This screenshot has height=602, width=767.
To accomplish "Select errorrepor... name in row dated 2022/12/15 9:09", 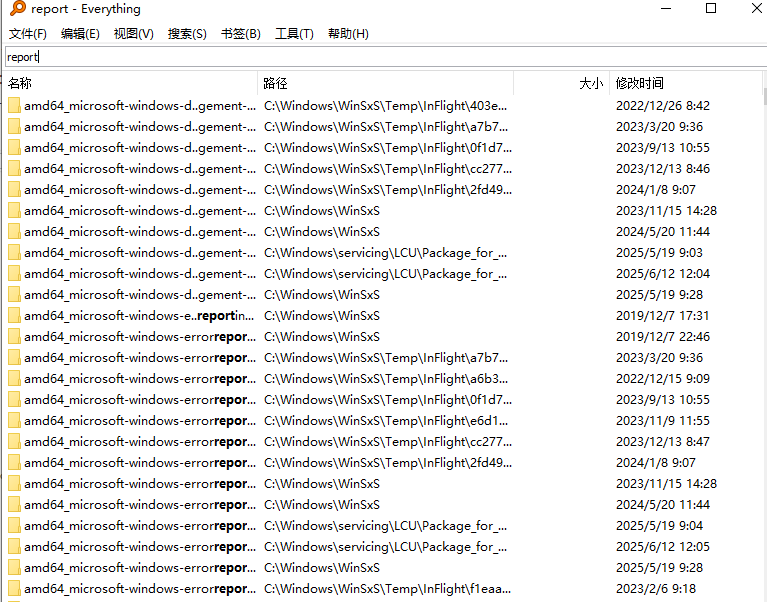I will (x=139, y=379).
